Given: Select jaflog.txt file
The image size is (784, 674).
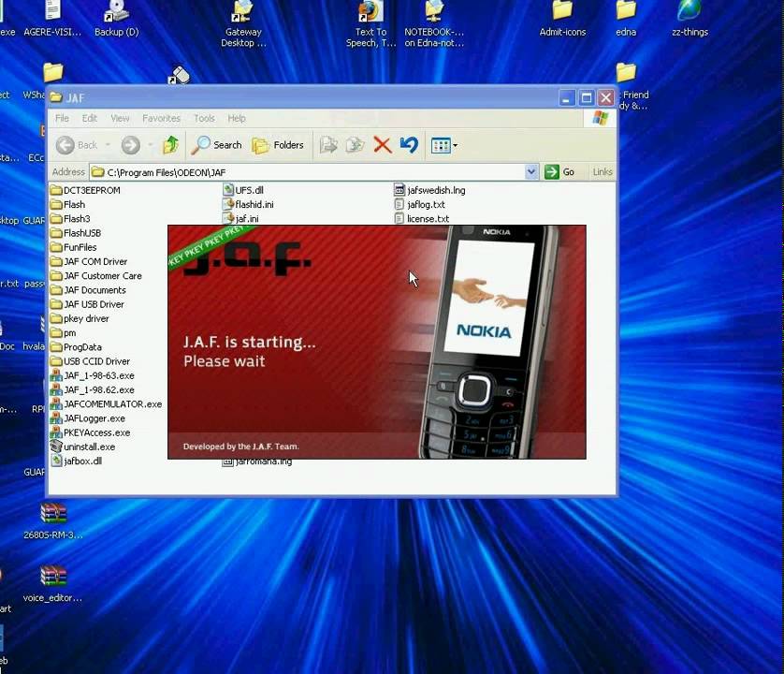Looking at the screenshot, I should click(419, 204).
